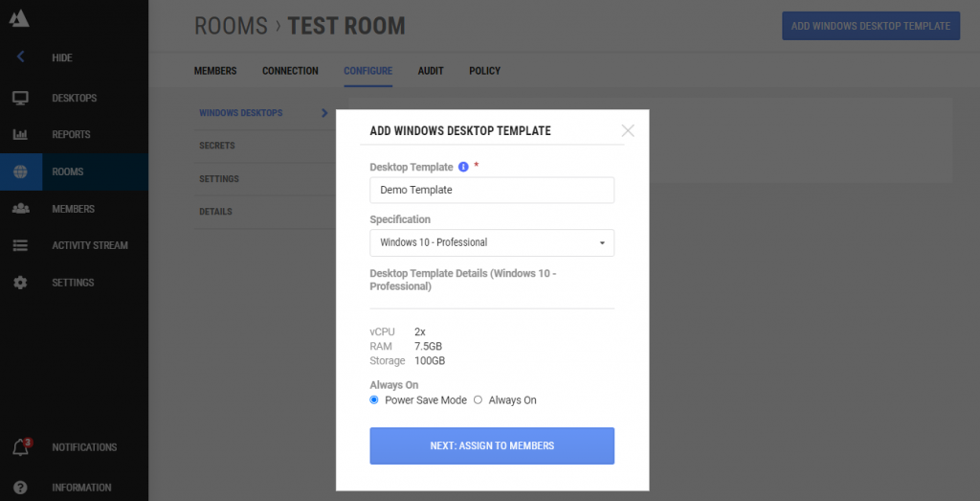Click the Members people icon in sidebar
This screenshot has width=980, height=501.
pyautogui.click(x=20, y=209)
